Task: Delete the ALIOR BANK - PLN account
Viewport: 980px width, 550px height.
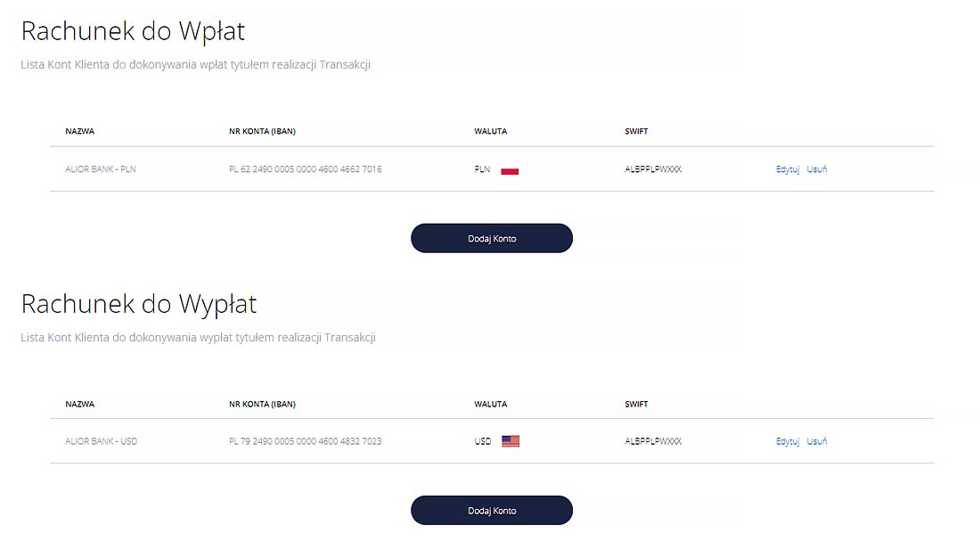Action: [x=816, y=169]
